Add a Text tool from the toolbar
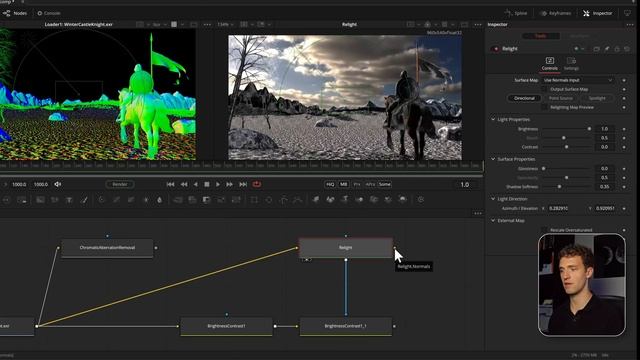The width and height of the screenshot is (640, 360). 69,200
